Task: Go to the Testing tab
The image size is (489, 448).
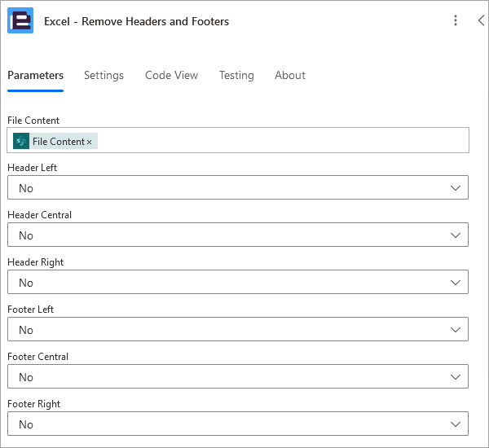Action: click(x=236, y=75)
